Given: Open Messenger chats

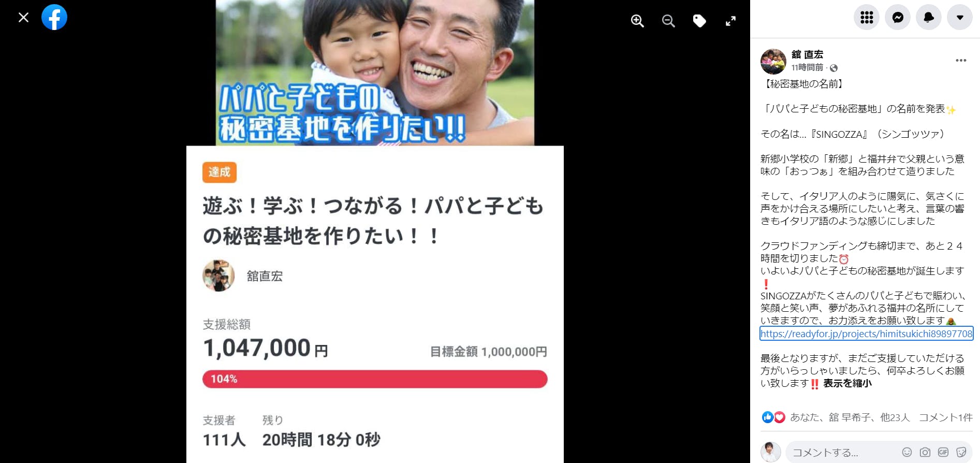Looking at the screenshot, I should 898,17.
